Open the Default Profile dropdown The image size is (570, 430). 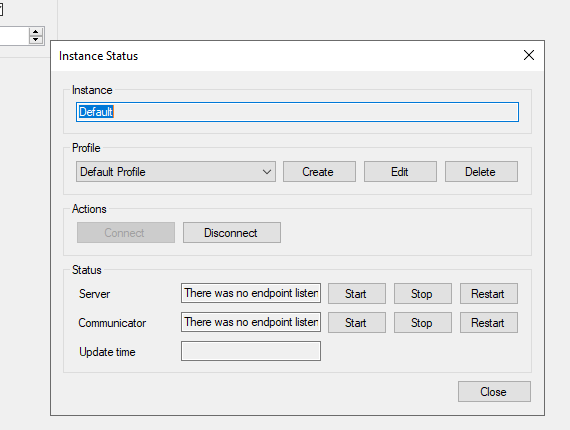pyautogui.click(x=176, y=172)
